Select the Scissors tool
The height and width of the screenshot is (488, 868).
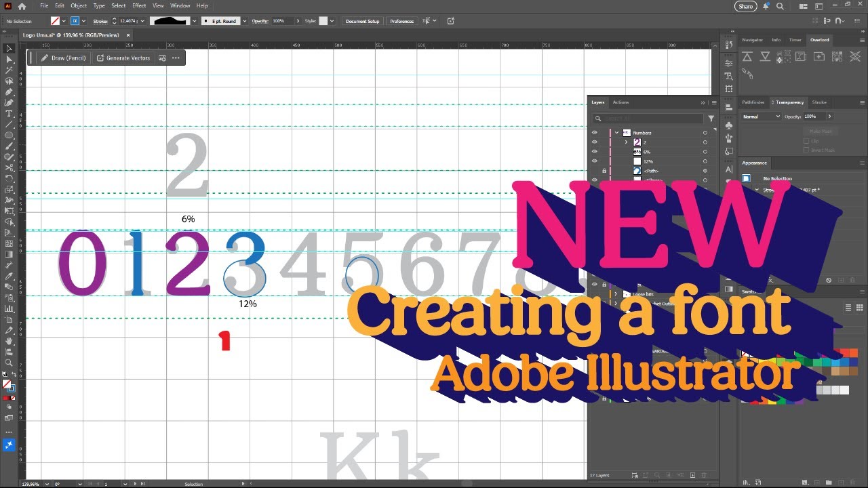9,168
